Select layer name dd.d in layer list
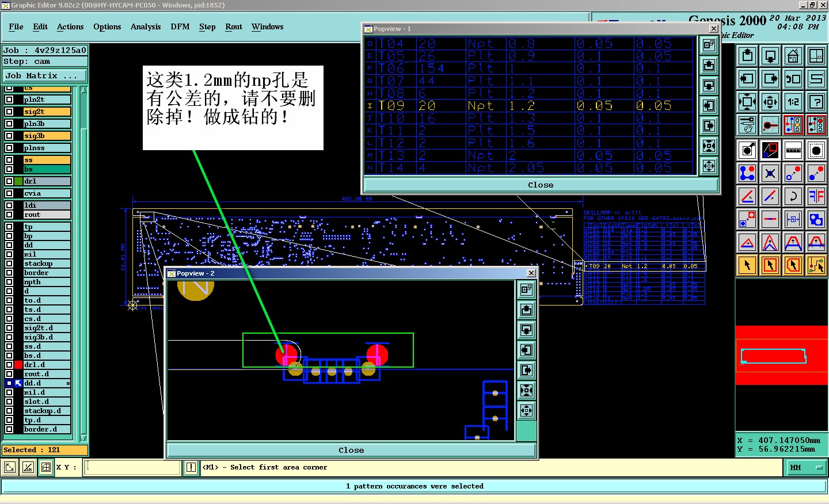829x504 pixels. click(47, 383)
